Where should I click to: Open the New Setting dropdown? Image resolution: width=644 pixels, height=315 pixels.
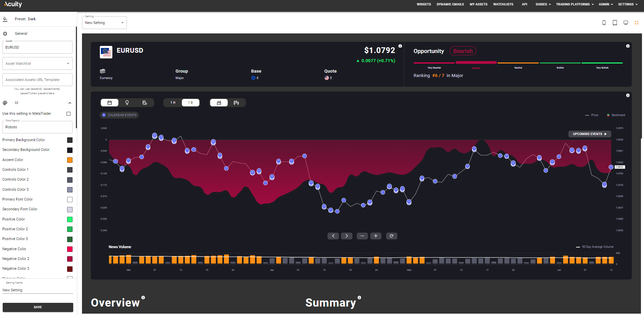(104, 23)
